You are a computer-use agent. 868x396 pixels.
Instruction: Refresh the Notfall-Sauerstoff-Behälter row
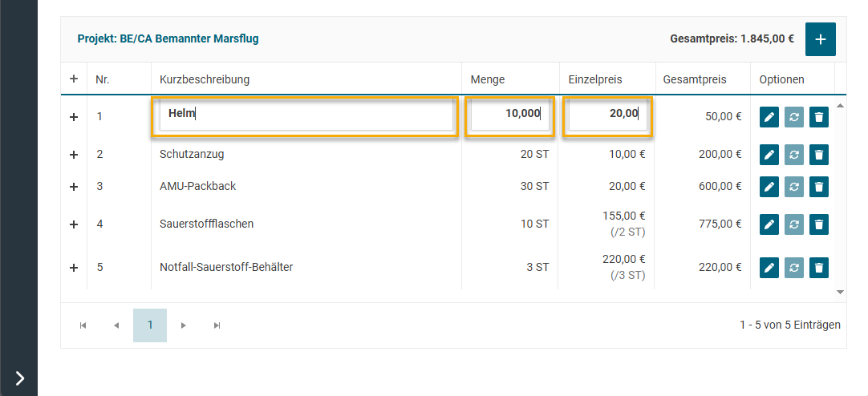coord(793,268)
